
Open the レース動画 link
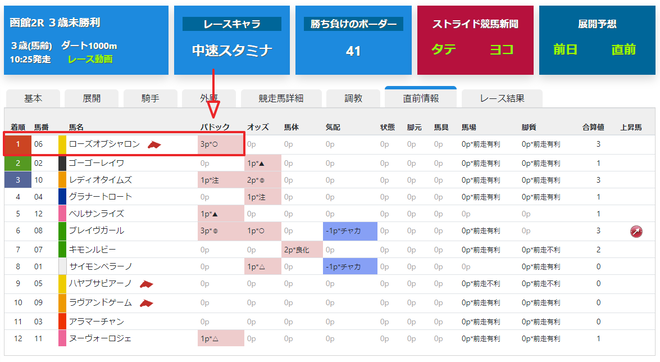point(90,59)
